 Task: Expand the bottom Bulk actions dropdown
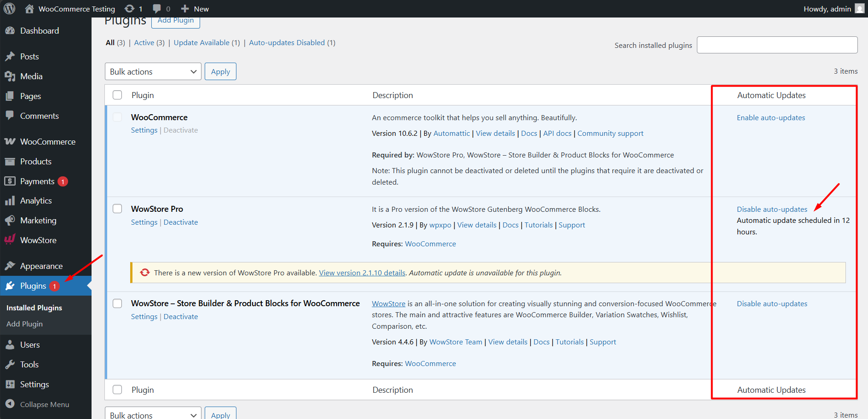click(x=153, y=414)
